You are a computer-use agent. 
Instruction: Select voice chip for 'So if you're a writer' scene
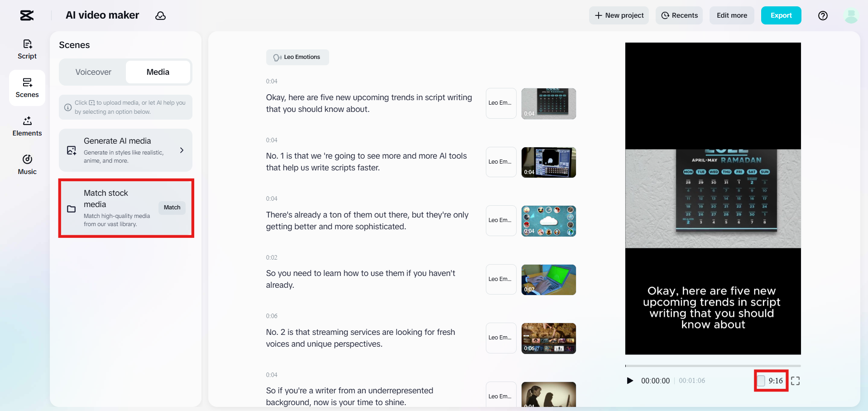click(x=501, y=395)
